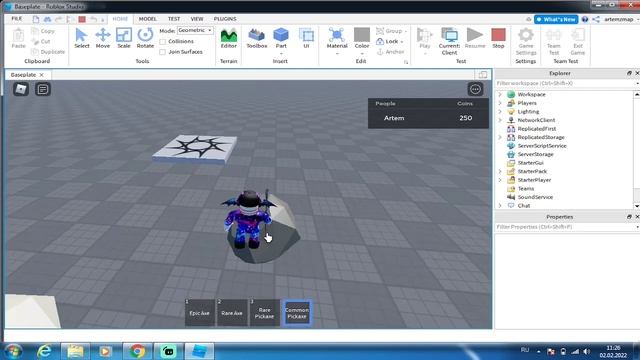
Task: Open the Terrain Editor
Action: coord(229,38)
